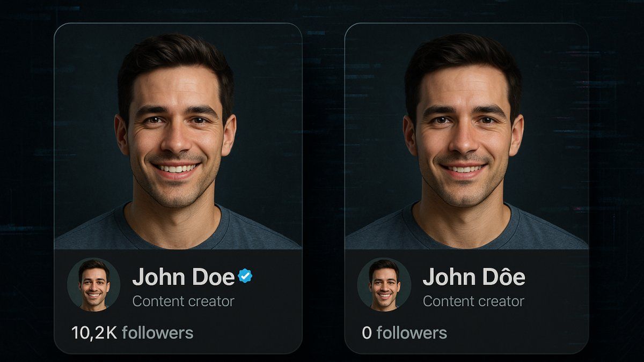Open the John Doe profile name
This screenshot has width=644, height=362.
184,277
